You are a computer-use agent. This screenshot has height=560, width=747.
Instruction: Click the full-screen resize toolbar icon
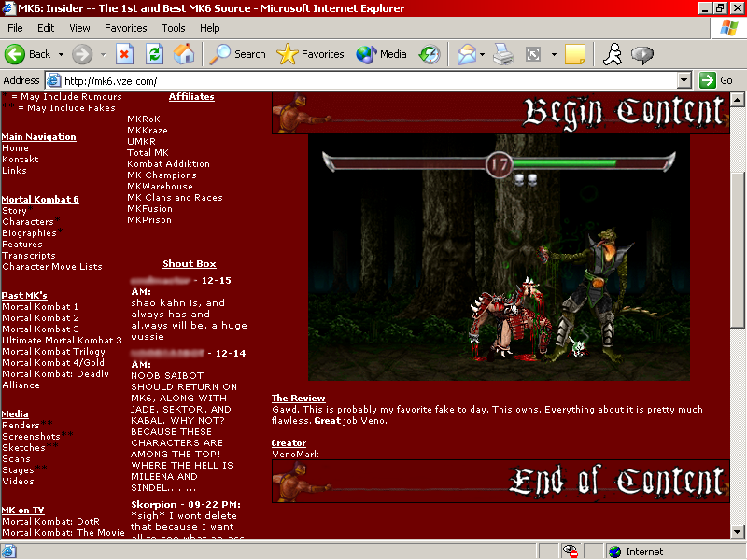click(533, 54)
